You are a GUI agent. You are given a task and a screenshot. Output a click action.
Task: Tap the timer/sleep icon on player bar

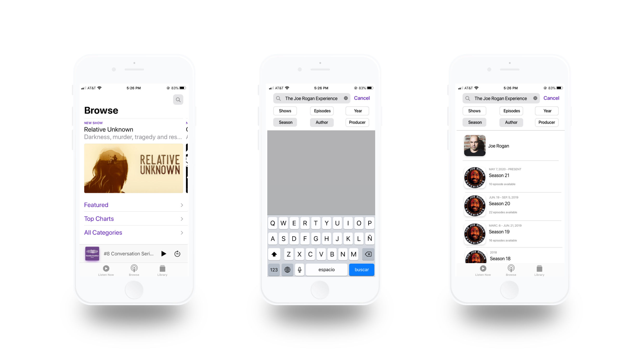[178, 253]
